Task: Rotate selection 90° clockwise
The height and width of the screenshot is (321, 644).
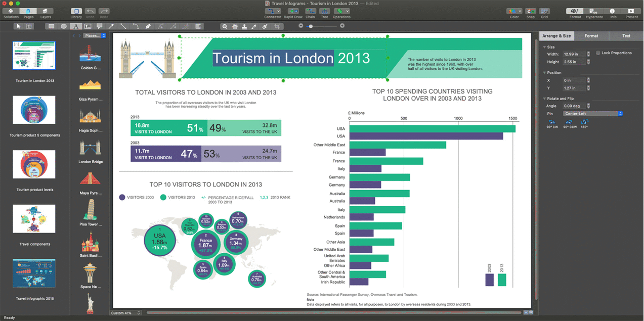Action: tap(552, 122)
